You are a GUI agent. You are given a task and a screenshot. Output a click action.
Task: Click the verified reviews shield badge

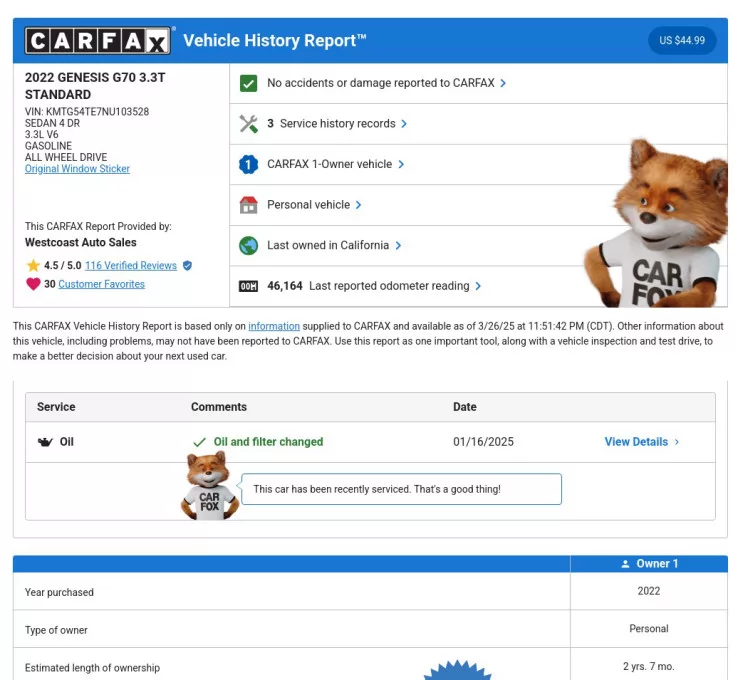(187, 266)
